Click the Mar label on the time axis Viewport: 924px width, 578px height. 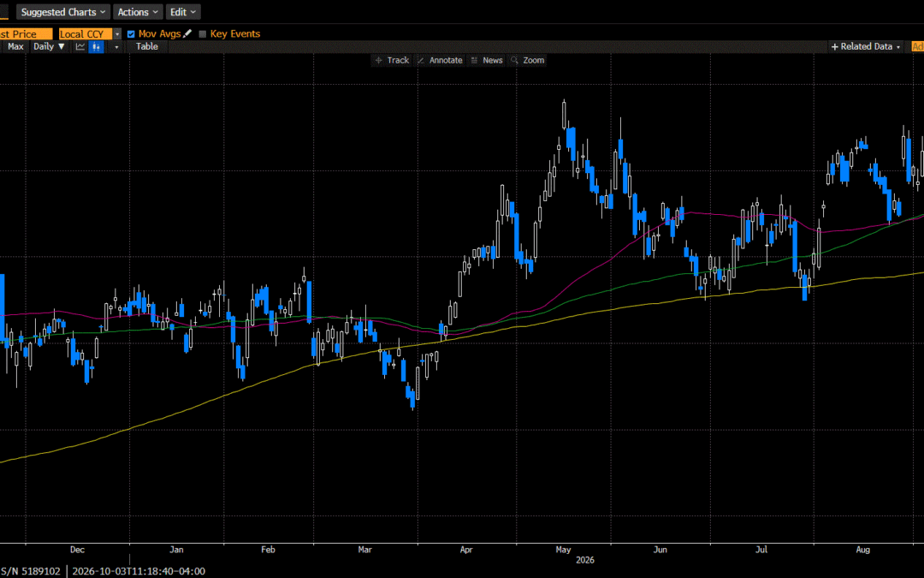tap(364, 550)
